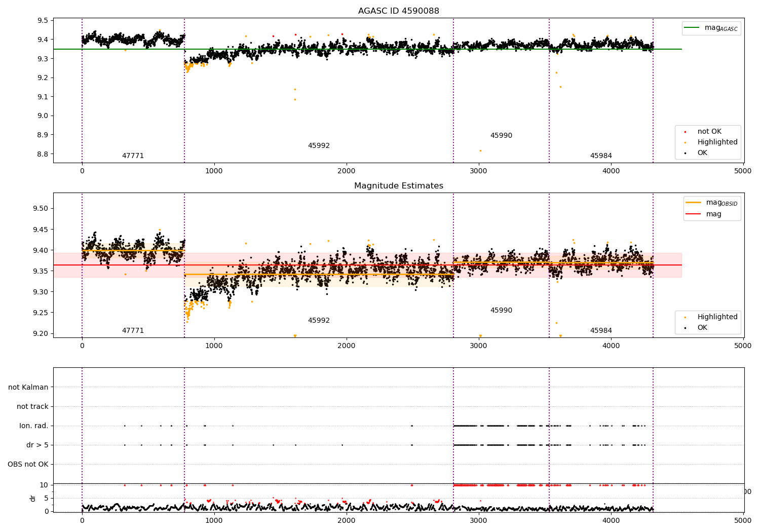This screenshot has width=760, height=532.
Task: Click obsid label 45992 in top plot
Action: (x=319, y=146)
